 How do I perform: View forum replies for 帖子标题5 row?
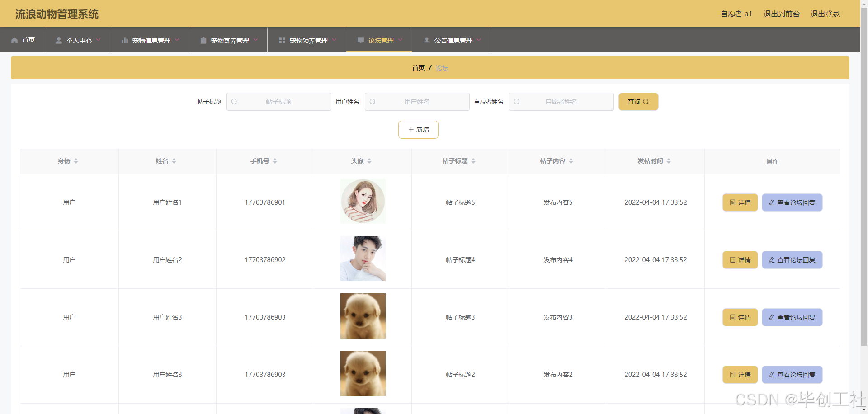tap(792, 202)
